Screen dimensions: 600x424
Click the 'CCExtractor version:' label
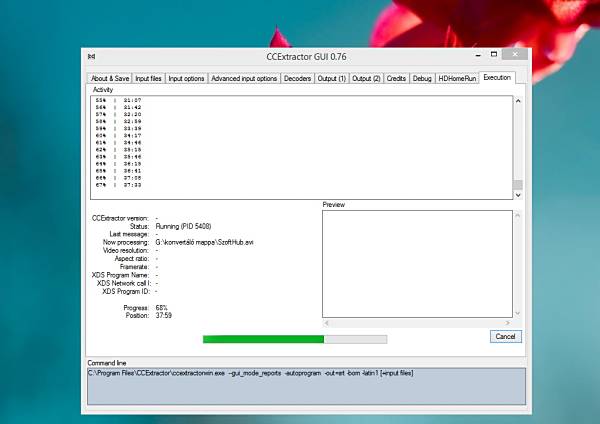pos(120,218)
